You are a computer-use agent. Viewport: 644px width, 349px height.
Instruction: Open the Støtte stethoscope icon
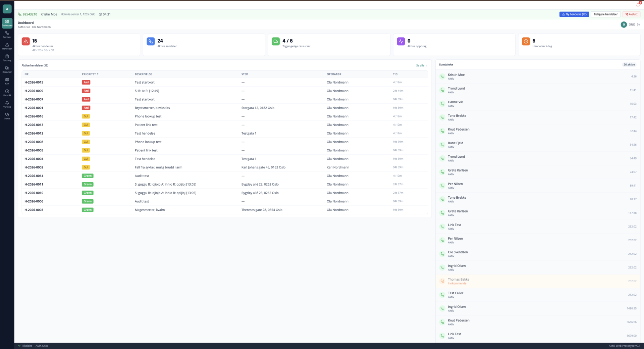point(7,116)
